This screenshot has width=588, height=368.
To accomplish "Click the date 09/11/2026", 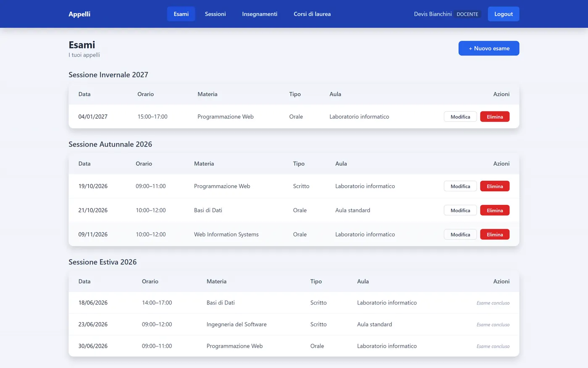I will pyautogui.click(x=93, y=234).
